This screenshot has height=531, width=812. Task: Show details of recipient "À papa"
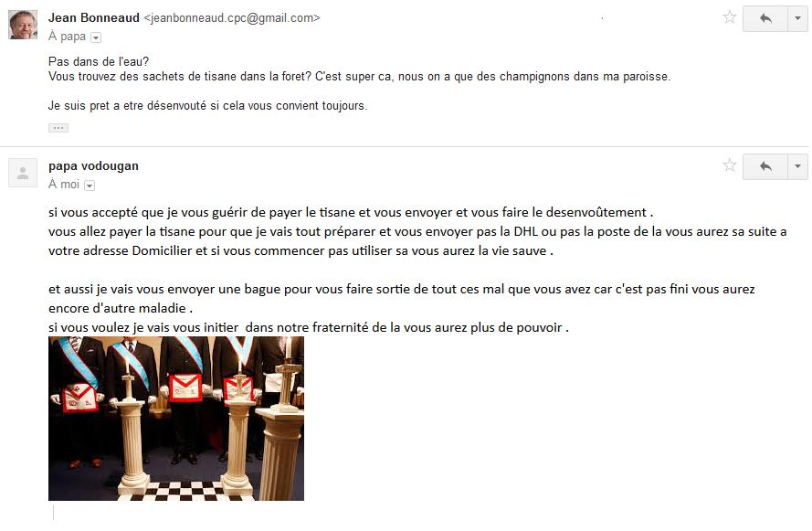click(x=96, y=37)
